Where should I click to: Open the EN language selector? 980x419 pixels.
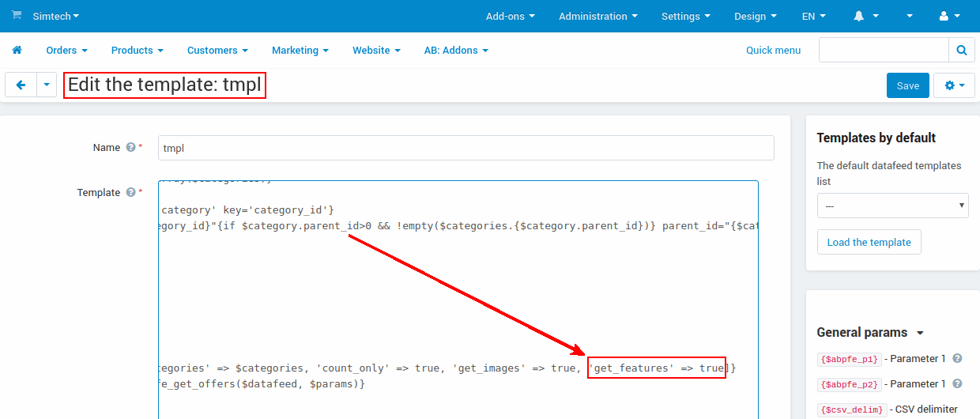pyautogui.click(x=813, y=16)
